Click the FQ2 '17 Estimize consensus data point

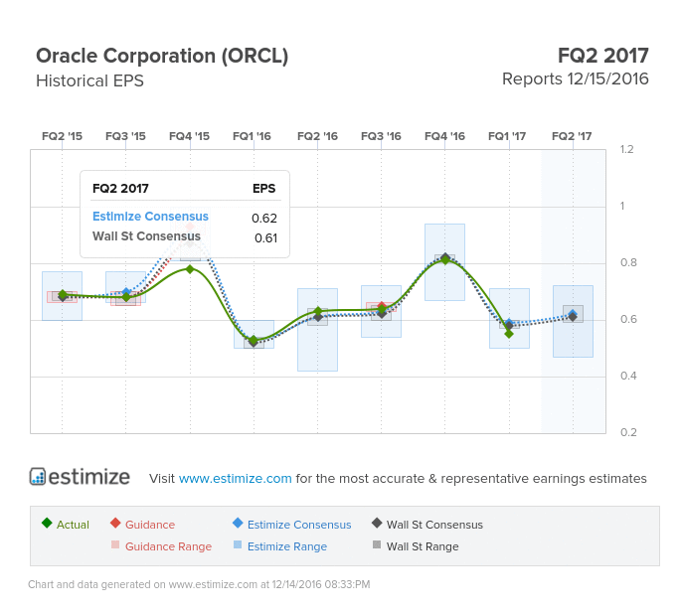pos(573,313)
